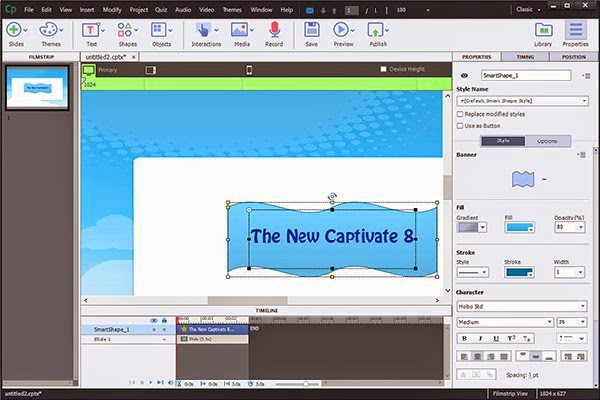The width and height of the screenshot is (600, 400).
Task: Toggle all-layers eye icon in timeline header
Action: (154, 320)
